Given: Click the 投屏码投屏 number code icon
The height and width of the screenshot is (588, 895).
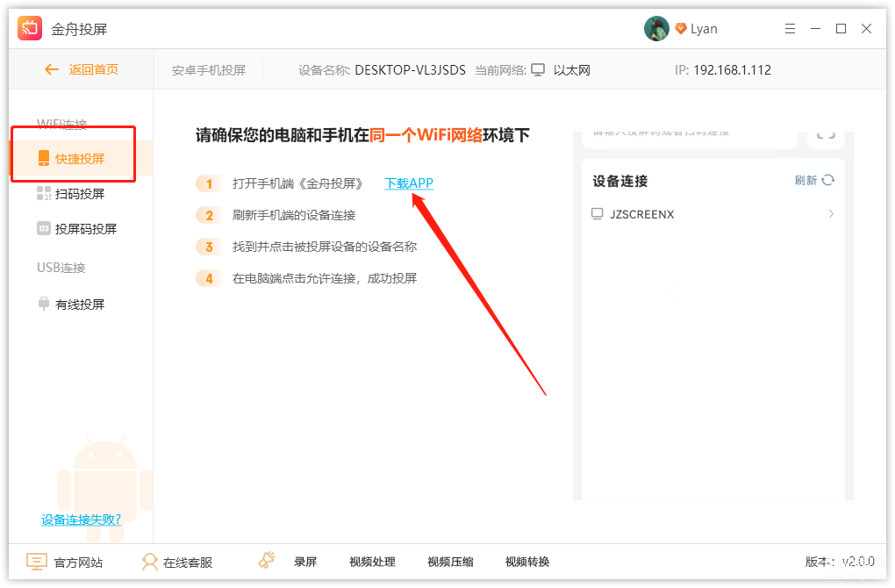Looking at the screenshot, I should (x=43, y=229).
